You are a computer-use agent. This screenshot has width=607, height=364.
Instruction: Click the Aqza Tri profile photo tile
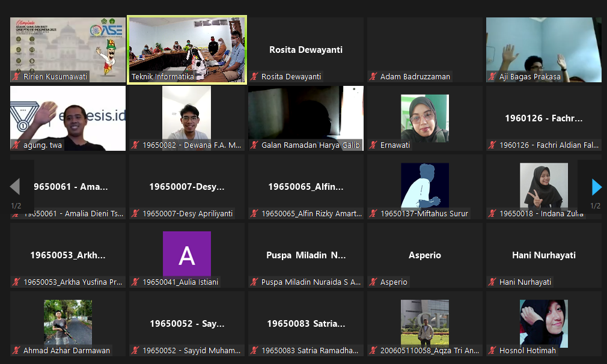click(x=425, y=322)
